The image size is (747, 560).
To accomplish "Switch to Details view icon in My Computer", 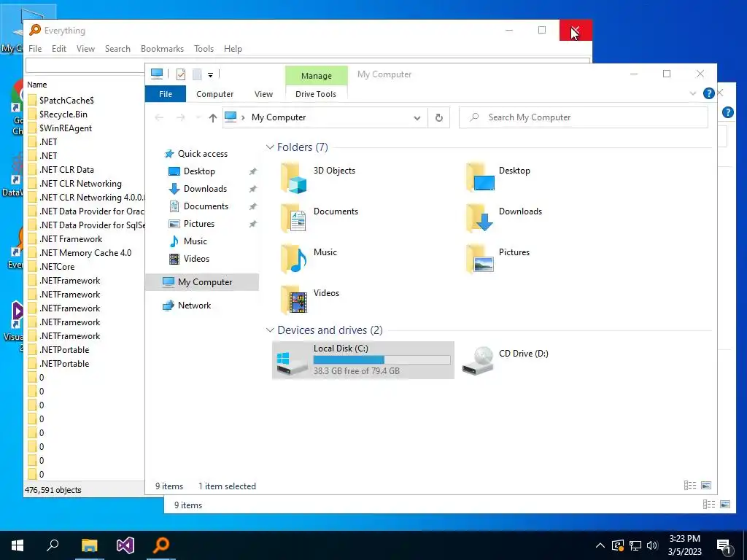I will tap(690, 485).
